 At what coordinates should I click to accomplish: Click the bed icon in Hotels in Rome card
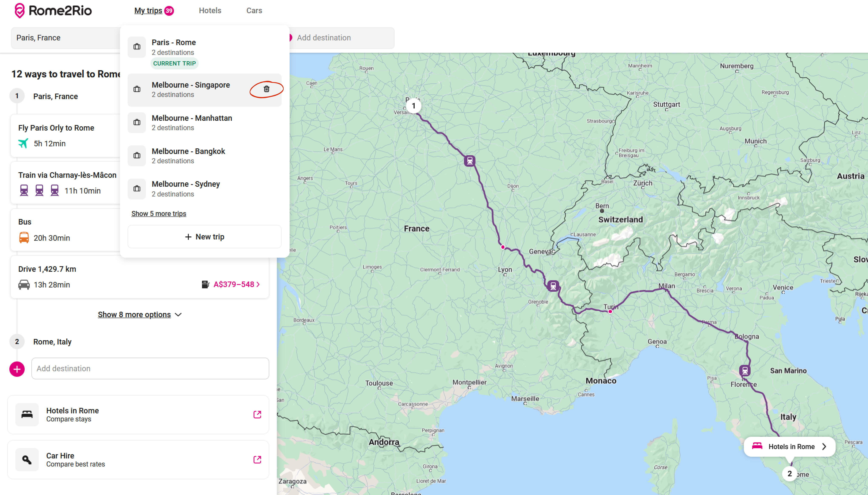pos(27,414)
